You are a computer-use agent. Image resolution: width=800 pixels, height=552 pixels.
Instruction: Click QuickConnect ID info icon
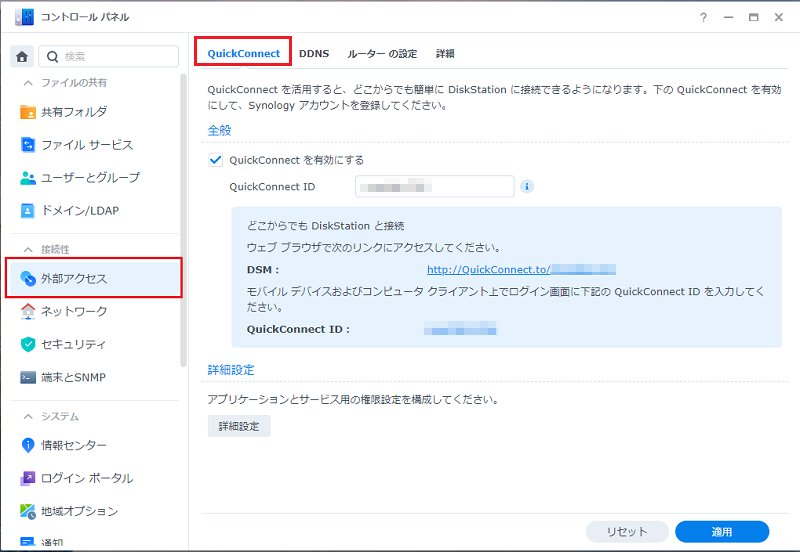pos(527,187)
